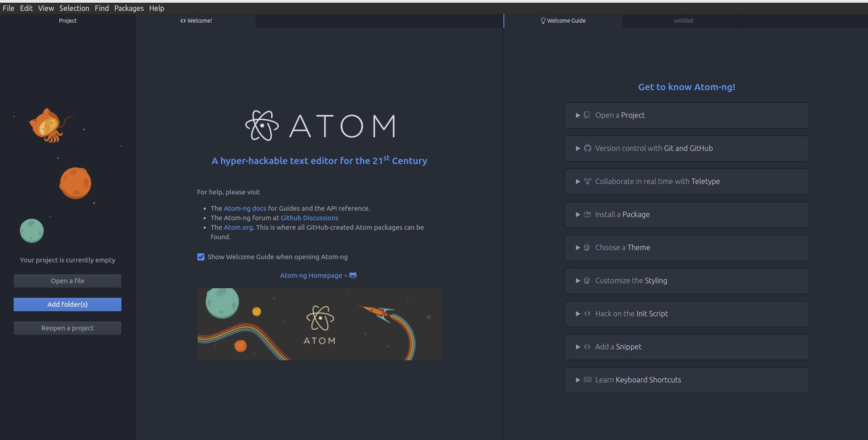
Task: Click the GitHub icon beside Version control
Action: click(x=587, y=148)
